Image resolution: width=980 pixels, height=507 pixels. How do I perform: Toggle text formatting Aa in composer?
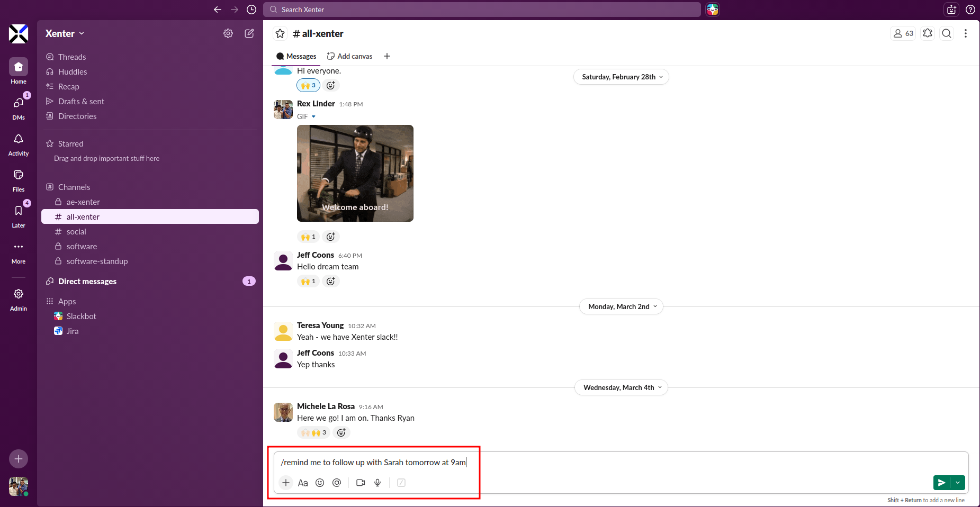pos(303,483)
